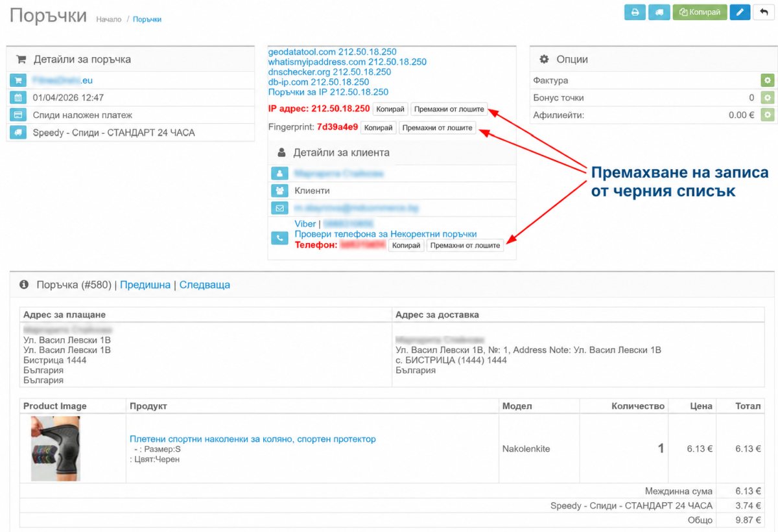The height and width of the screenshot is (532, 778).
Task: Open geodatatool.com 212.50.18.250 link
Action: coord(333,52)
